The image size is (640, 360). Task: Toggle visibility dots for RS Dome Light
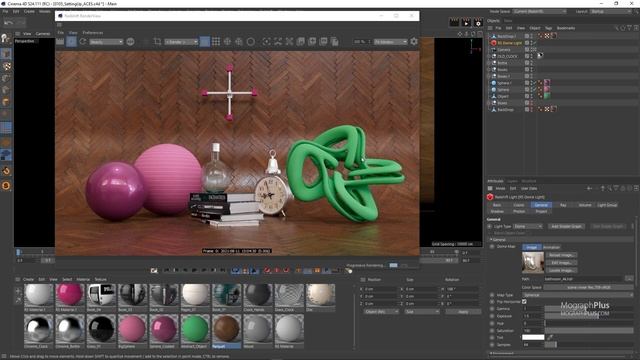(x=531, y=43)
